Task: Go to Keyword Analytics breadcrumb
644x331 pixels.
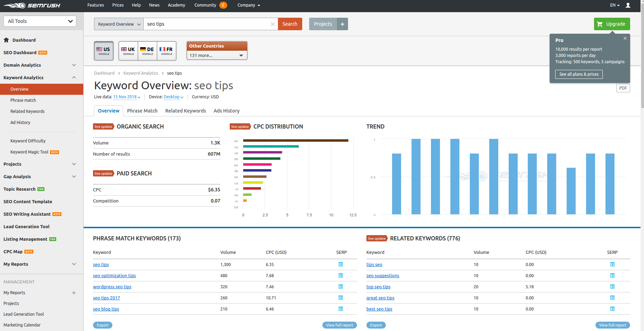Action: (x=141, y=73)
